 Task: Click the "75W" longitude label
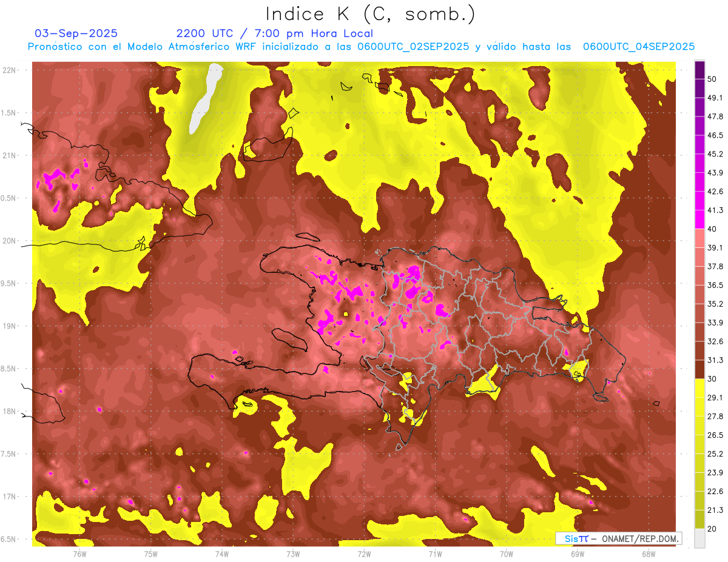click(x=151, y=554)
